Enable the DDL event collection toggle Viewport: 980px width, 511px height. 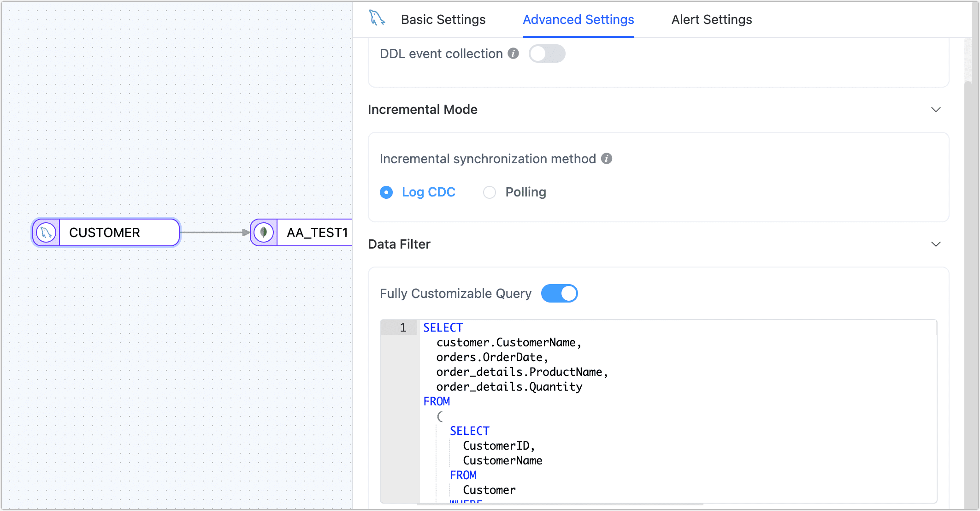click(x=547, y=53)
